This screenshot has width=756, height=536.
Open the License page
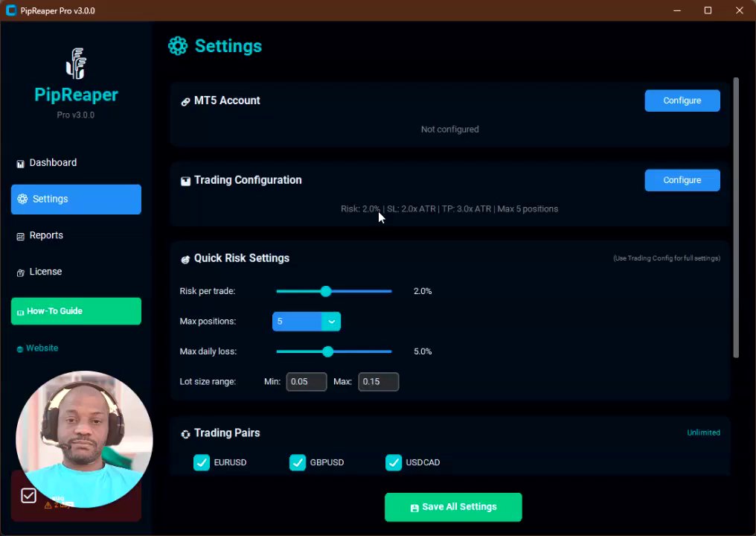(76, 272)
